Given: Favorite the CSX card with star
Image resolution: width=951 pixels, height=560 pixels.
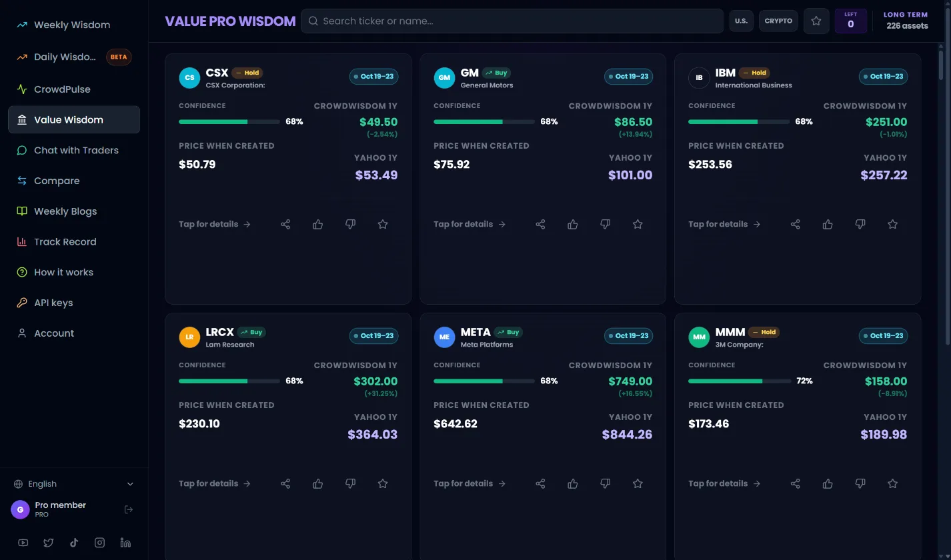Looking at the screenshot, I should click(383, 225).
